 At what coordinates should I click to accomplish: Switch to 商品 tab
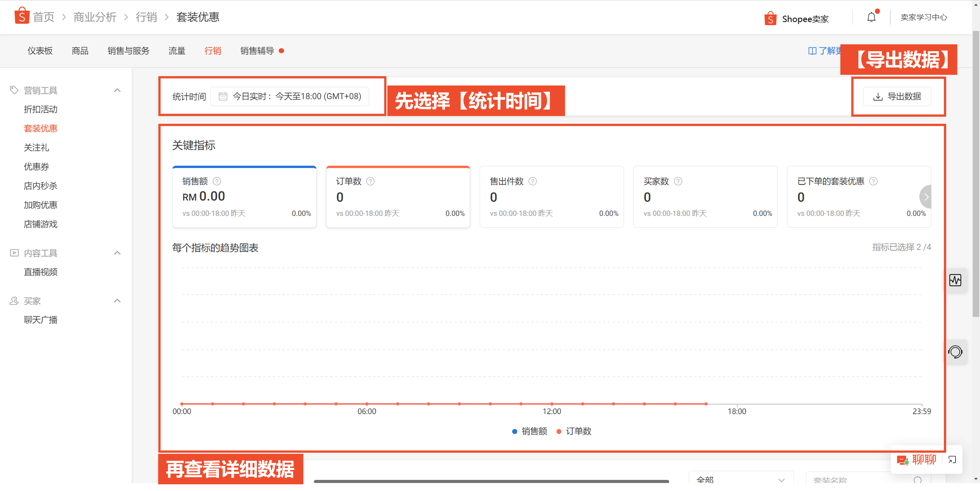point(80,51)
